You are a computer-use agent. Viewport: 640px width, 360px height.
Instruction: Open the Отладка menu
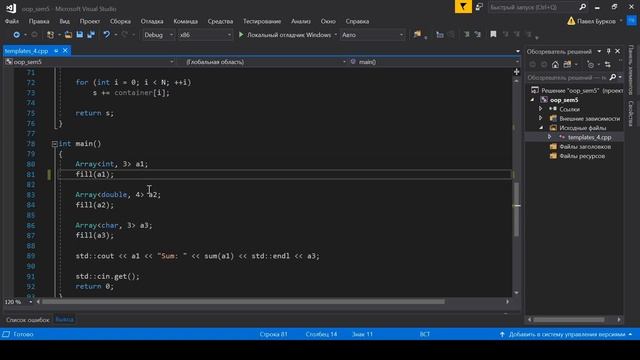click(x=152, y=21)
